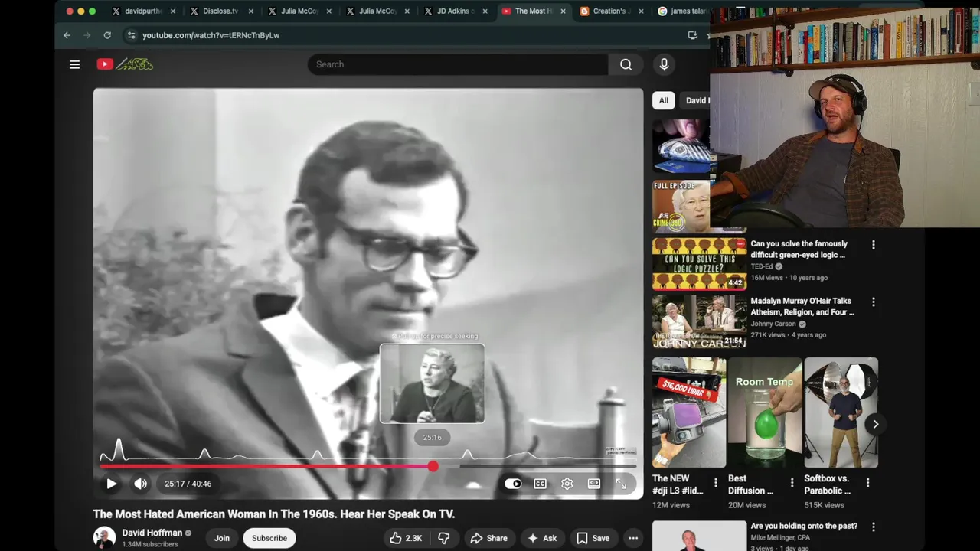The width and height of the screenshot is (980, 551).
Task: Switch to theater mode
Action: coord(593,484)
